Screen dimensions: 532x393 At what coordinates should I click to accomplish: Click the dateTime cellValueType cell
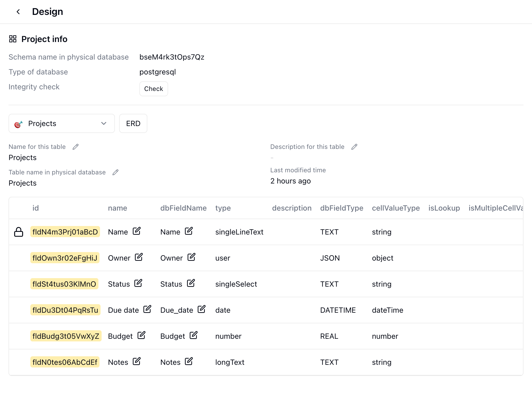(x=388, y=310)
